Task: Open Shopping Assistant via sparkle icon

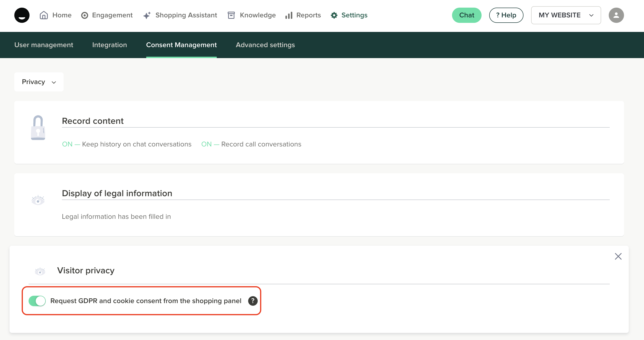Action: pos(147,15)
